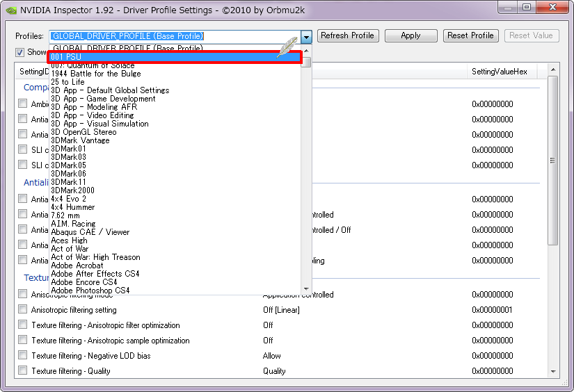Click the profile list scroll-down arrow
Screen dimensions: 574x392
[306, 289]
